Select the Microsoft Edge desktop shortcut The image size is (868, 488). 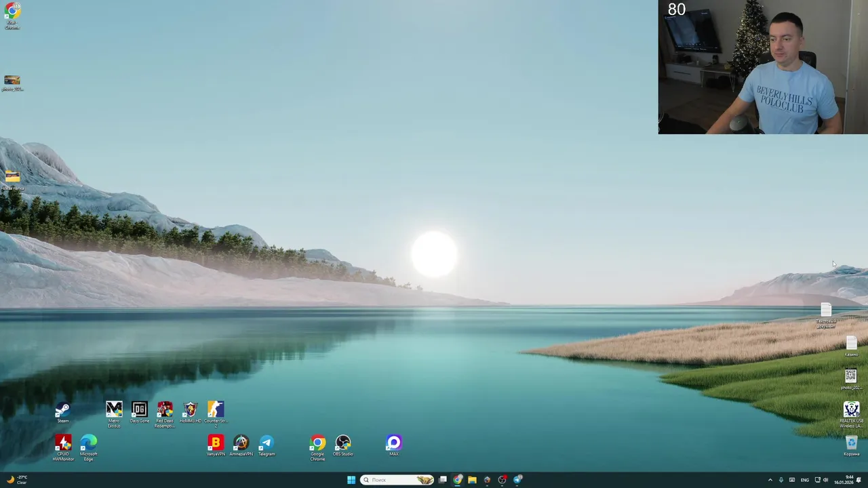tap(89, 448)
